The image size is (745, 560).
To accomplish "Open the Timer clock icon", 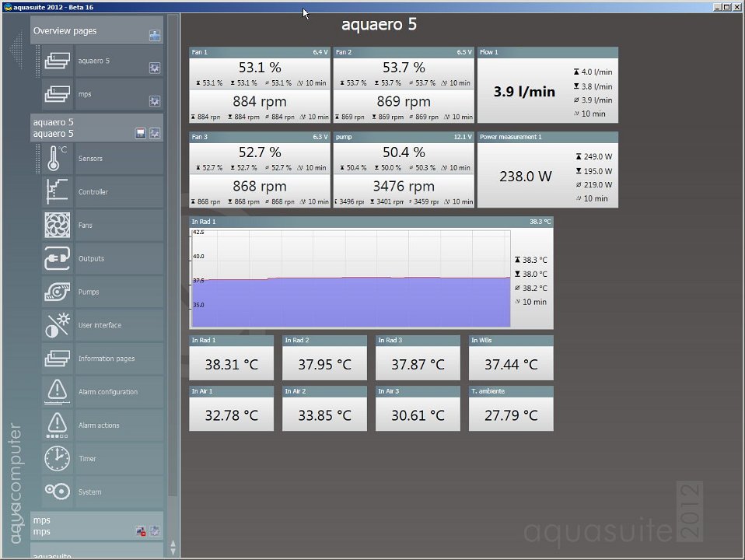I will (x=58, y=458).
